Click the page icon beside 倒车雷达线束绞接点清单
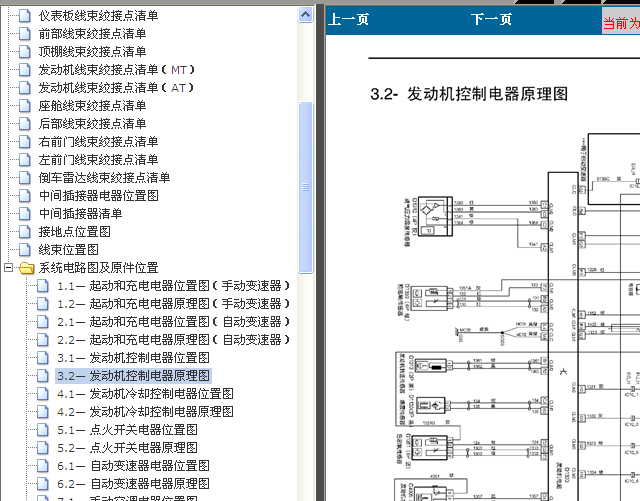640x501 pixels. [24, 178]
